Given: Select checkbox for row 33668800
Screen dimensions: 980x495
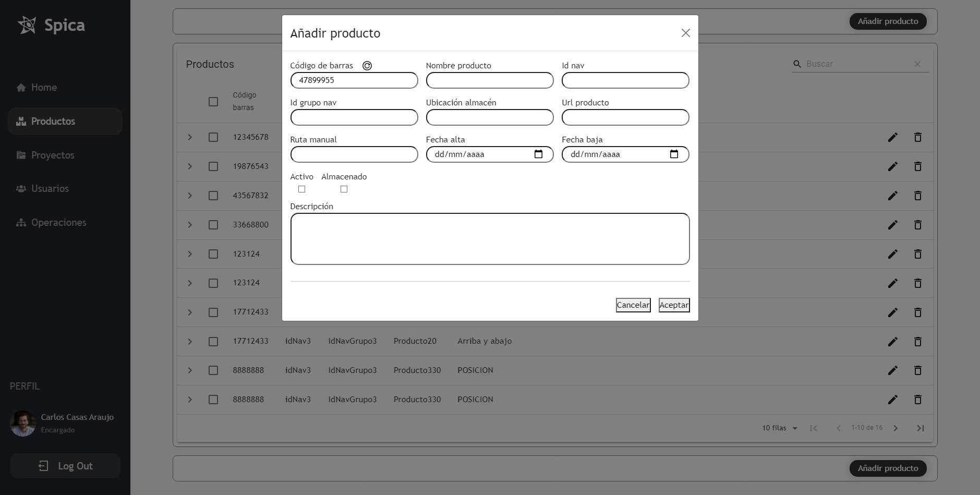Looking at the screenshot, I should pyautogui.click(x=213, y=225).
